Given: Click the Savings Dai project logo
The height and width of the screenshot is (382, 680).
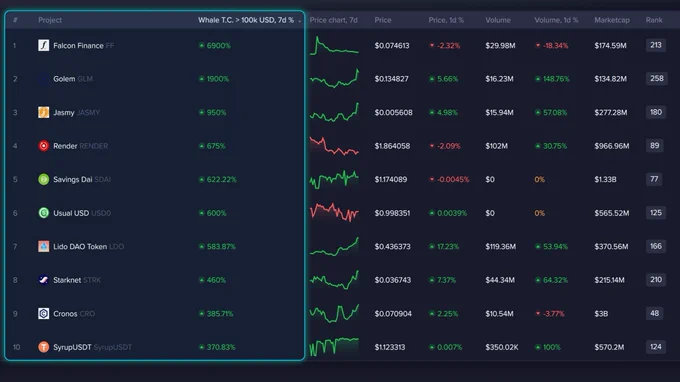Looking at the screenshot, I should click(x=43, y=179).
